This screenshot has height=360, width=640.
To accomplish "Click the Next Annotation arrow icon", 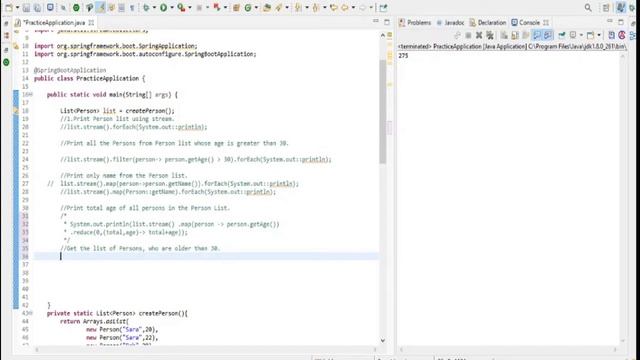I will (298, 7).
